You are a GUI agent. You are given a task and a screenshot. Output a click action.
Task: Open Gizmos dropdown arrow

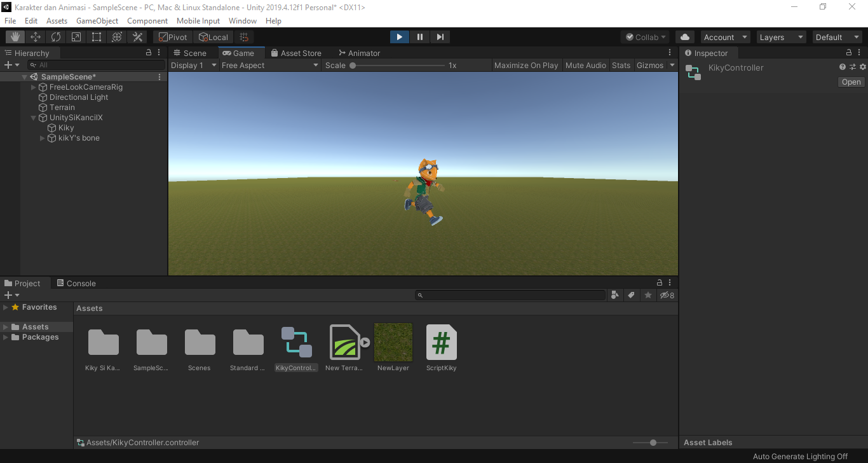[672, 65]
